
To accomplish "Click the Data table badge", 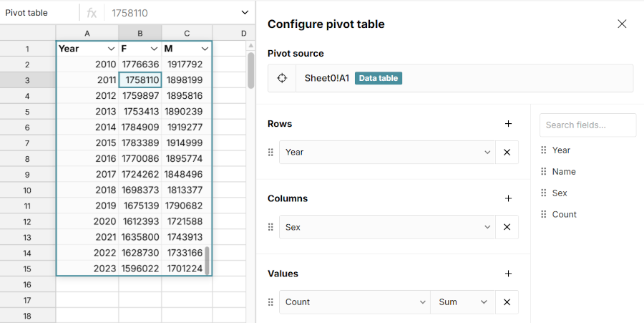I will (x=379, y=78).
